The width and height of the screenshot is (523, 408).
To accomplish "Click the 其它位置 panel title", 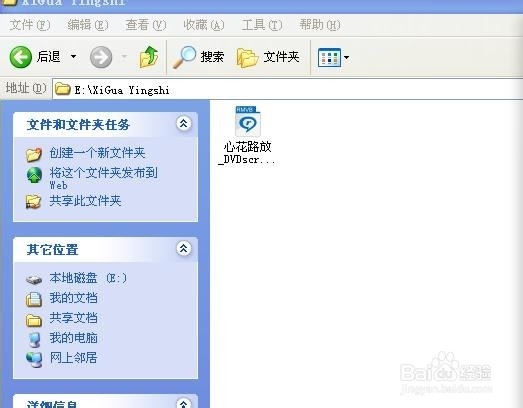I will (x=52, y=249).
